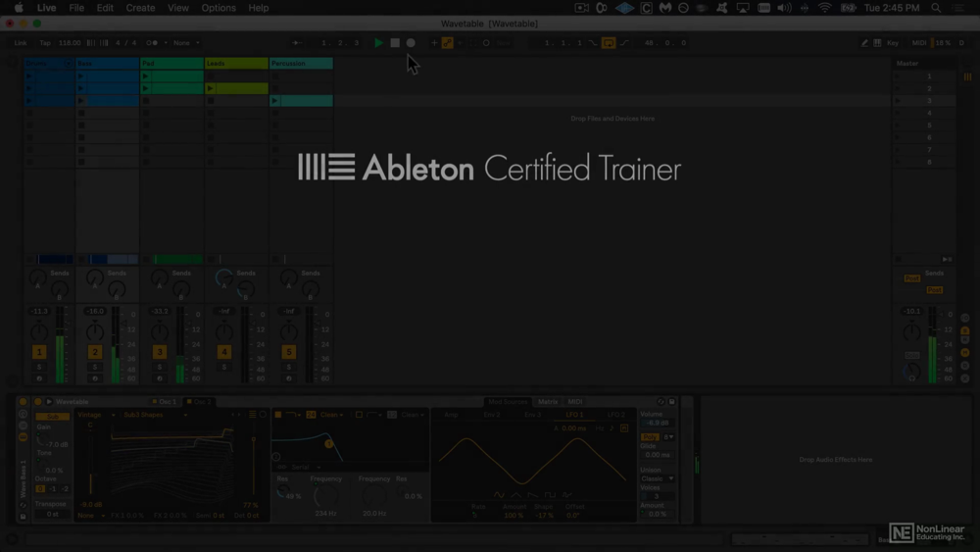Screen dimensions: 980x552
Task: Select the Leads track header
Action: pos(236,63)
